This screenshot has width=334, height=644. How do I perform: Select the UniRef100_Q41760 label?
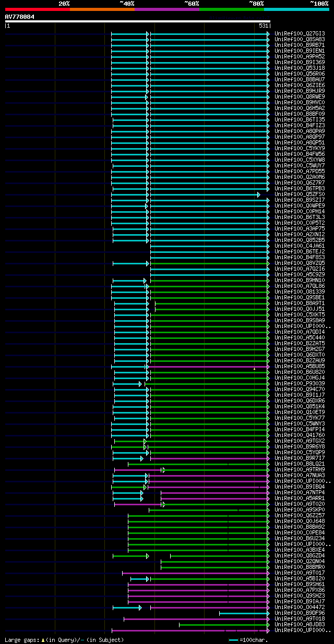coord(300,435)
